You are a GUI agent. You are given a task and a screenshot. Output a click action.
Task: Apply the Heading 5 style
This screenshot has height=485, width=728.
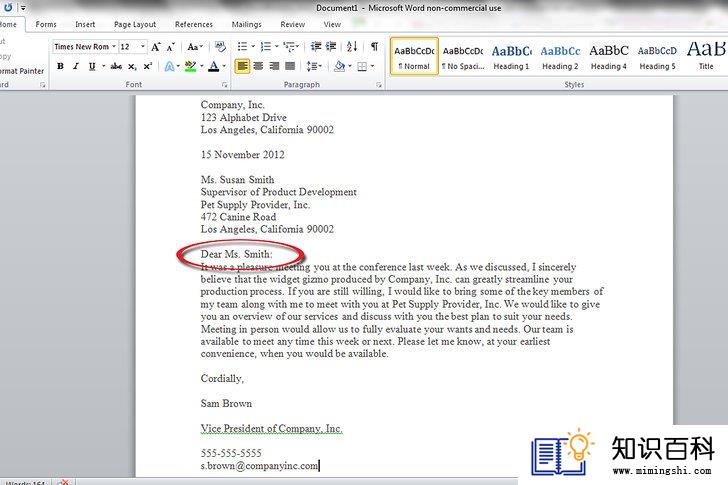[657, 57]
